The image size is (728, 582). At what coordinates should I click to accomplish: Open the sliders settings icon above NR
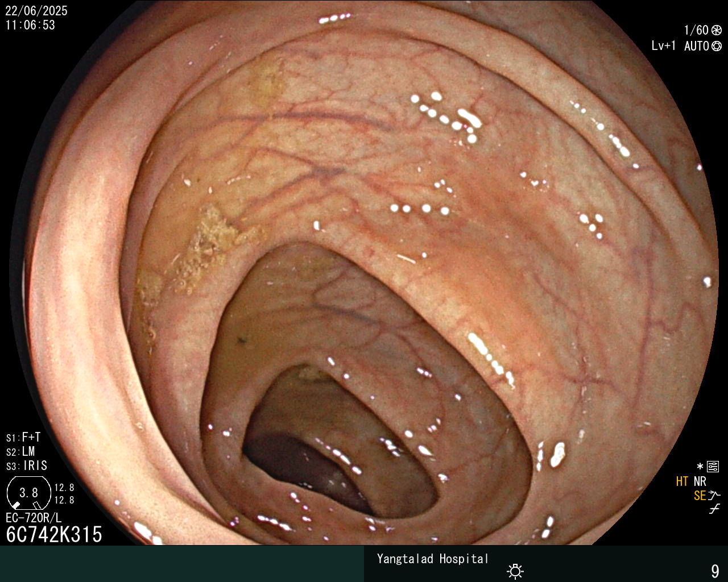pos(713,467)
